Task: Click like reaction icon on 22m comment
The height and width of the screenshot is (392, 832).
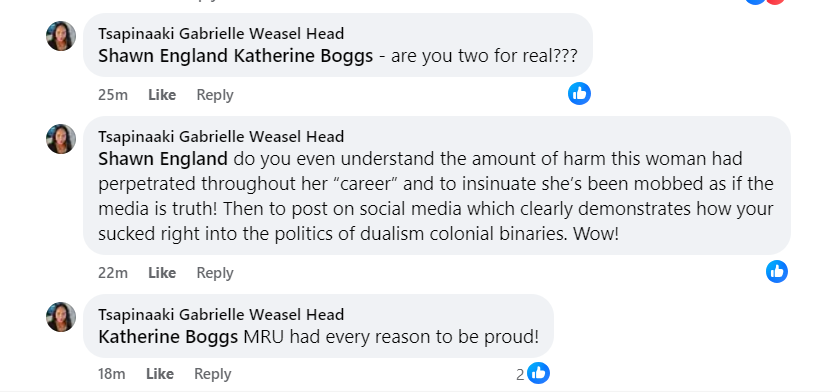Action: click(x=776, y=272)
